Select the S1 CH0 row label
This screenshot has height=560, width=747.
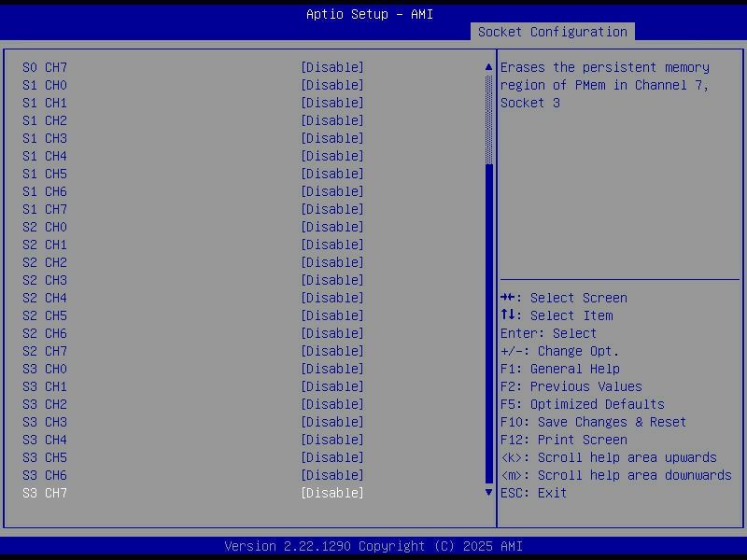(x=45, y=85)
